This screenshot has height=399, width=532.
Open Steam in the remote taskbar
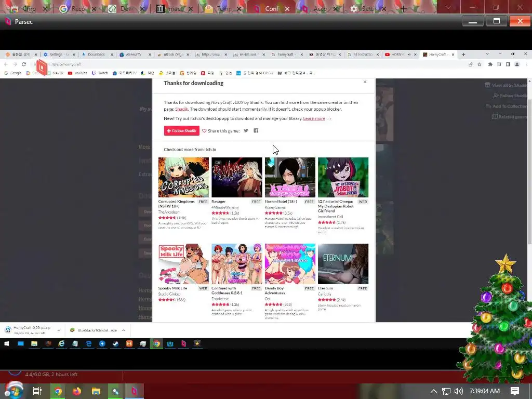pos(116,344)
